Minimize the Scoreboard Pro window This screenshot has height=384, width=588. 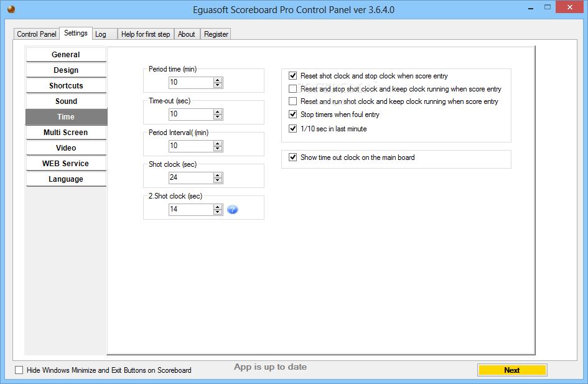(531, 8)
